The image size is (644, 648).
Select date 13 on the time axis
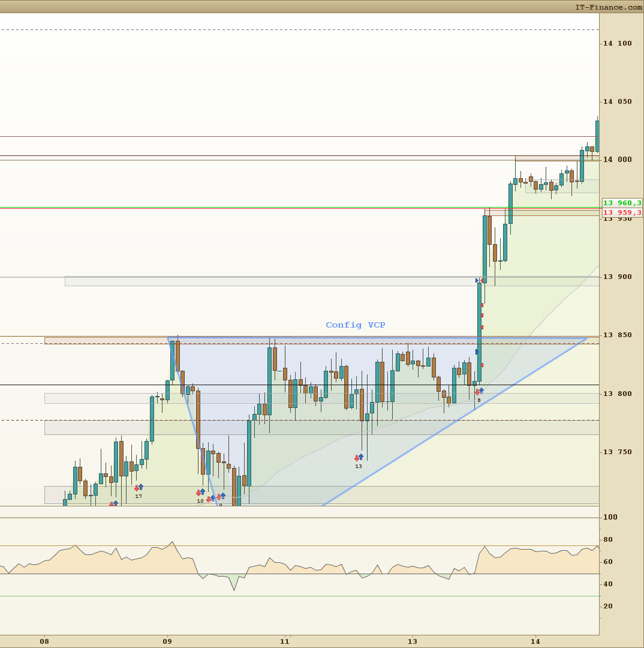click(413, 641)
